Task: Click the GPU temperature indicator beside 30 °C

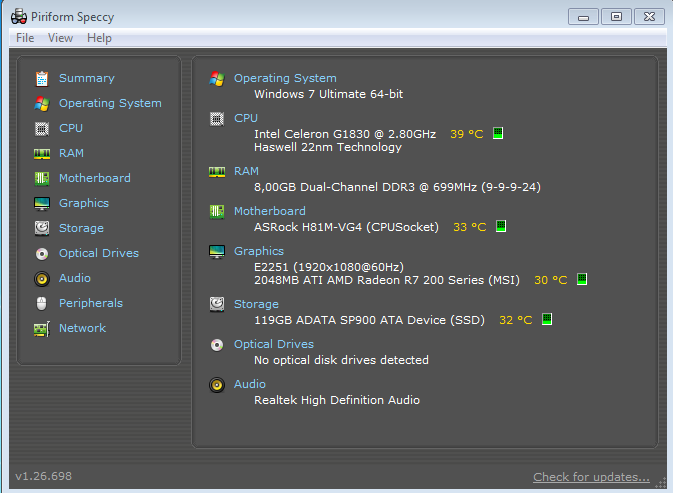Action: click(x=582, y=279)
